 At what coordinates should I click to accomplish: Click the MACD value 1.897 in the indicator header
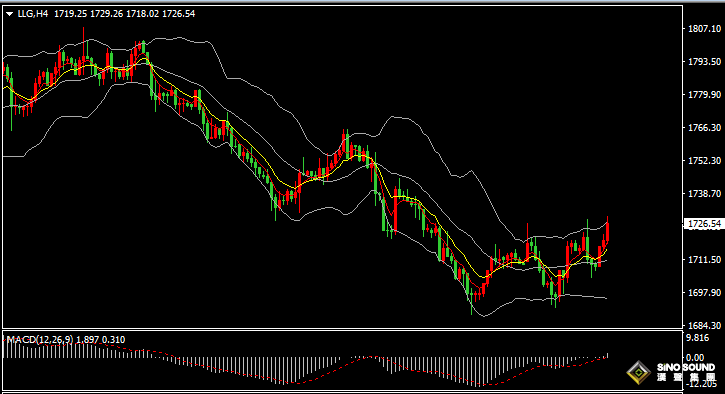tap(88, 340)
